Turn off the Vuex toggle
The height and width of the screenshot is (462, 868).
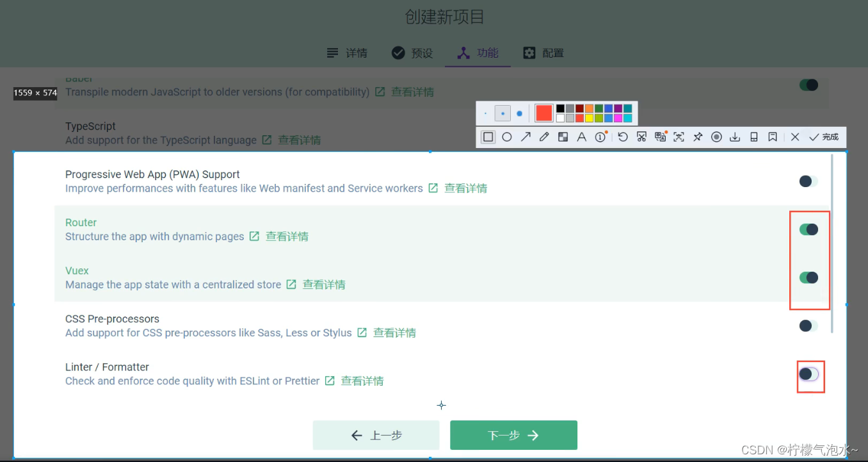click(x=809, y=277)
